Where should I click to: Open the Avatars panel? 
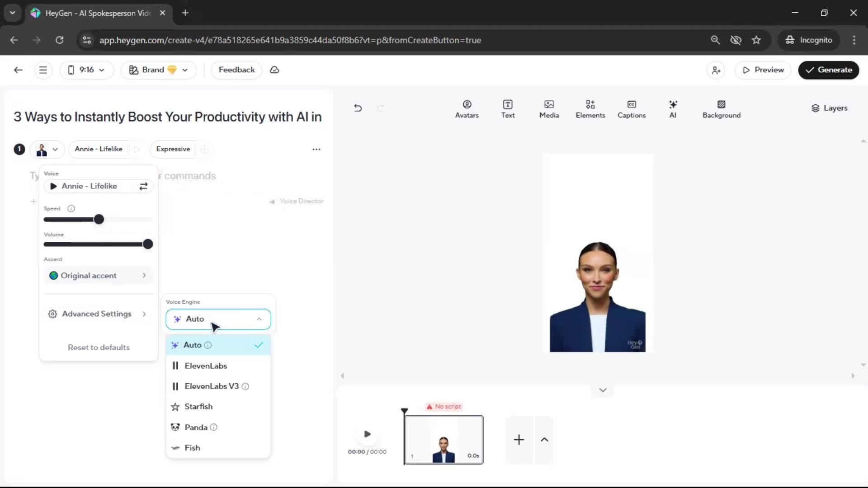[x=467, y=109]
